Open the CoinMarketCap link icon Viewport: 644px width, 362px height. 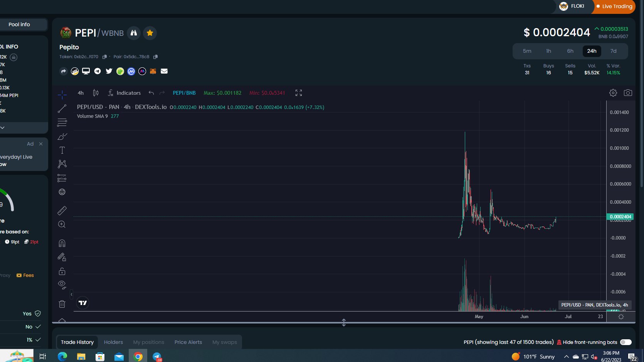click(131, 71)
